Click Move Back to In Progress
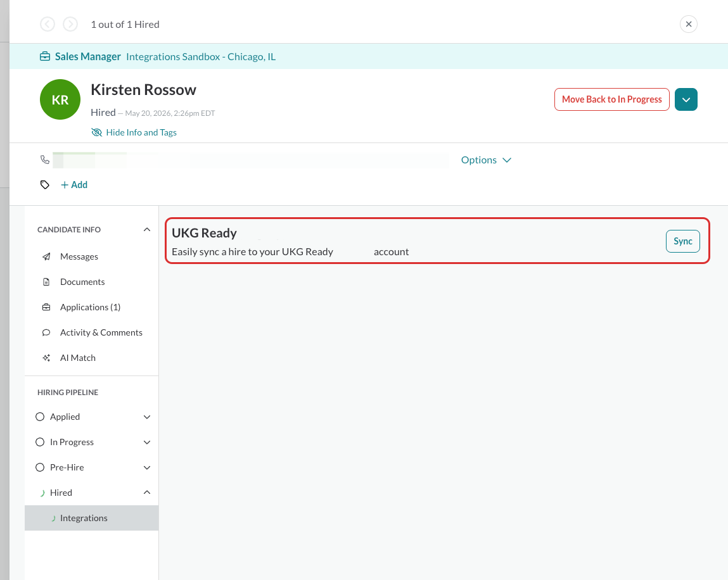The height and width of the screenshot is (580, 728). coord(612,99)
